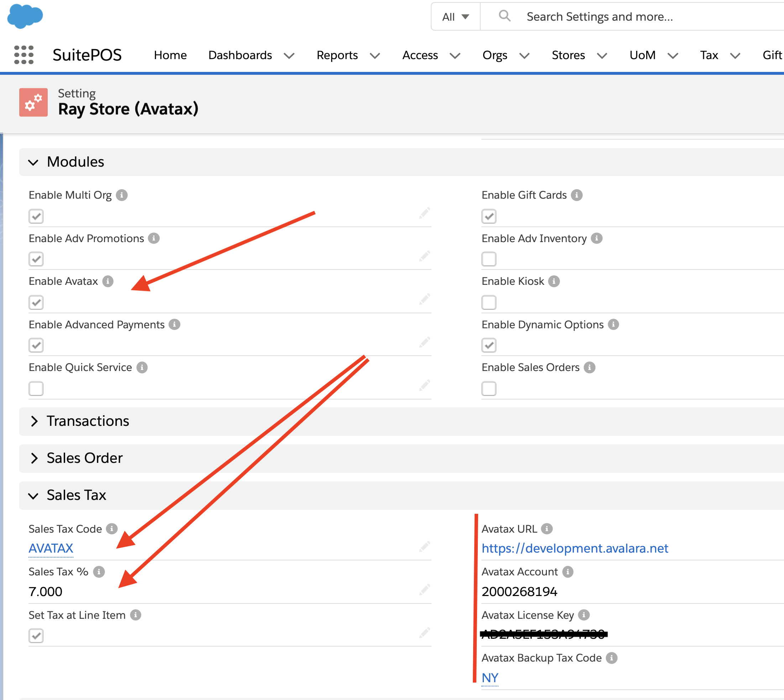Open the All search scope dropdown
Screen dimensions: 784x700
tap(455, 16)
